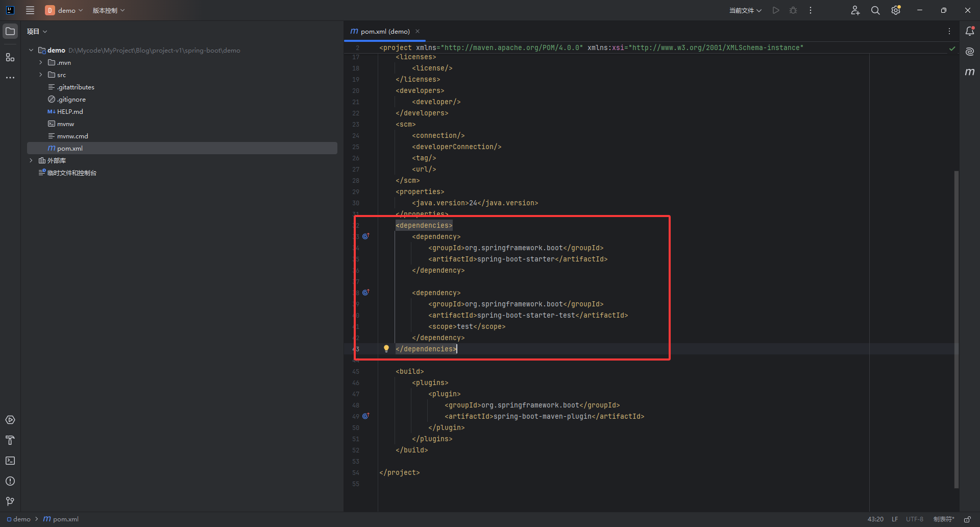Viewport: 980px width, 527px height.
Task: Click the LF line separator indicator
Action: (x=895, y=519)
